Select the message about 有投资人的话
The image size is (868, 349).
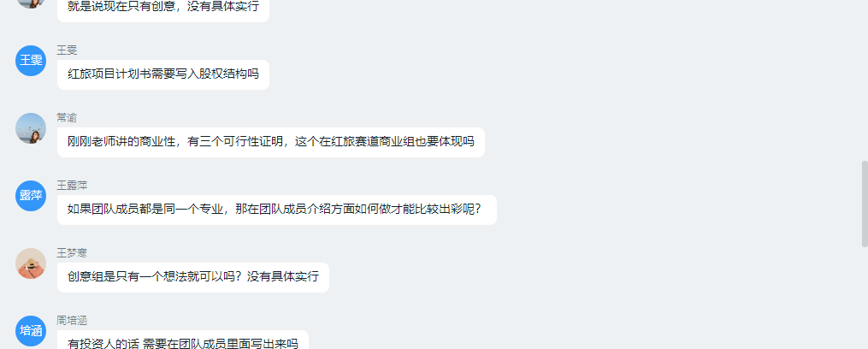[x=183, y=340]
